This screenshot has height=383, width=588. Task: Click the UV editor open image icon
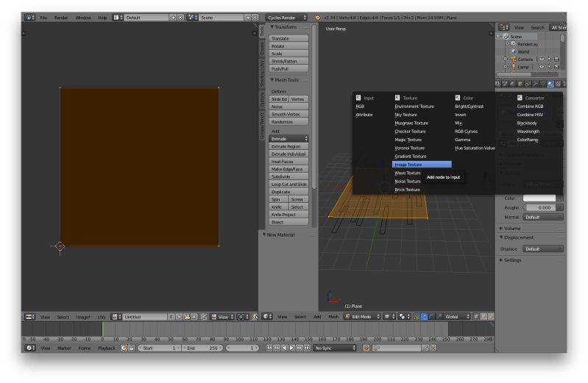pyautogui.click(x=187, y=317)
